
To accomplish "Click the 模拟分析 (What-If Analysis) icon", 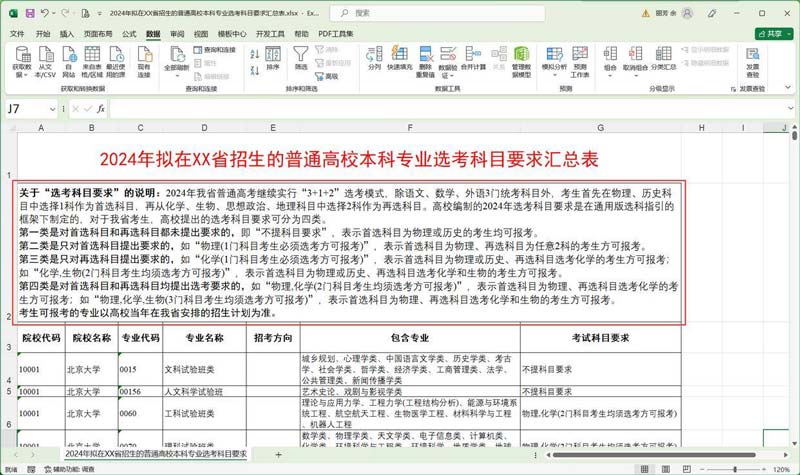I will (554, 54).
